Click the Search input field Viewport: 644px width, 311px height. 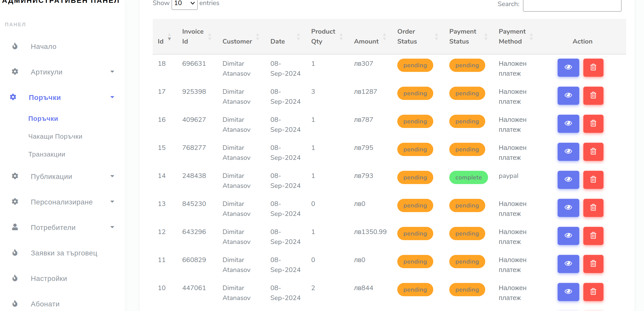point(572,5)
